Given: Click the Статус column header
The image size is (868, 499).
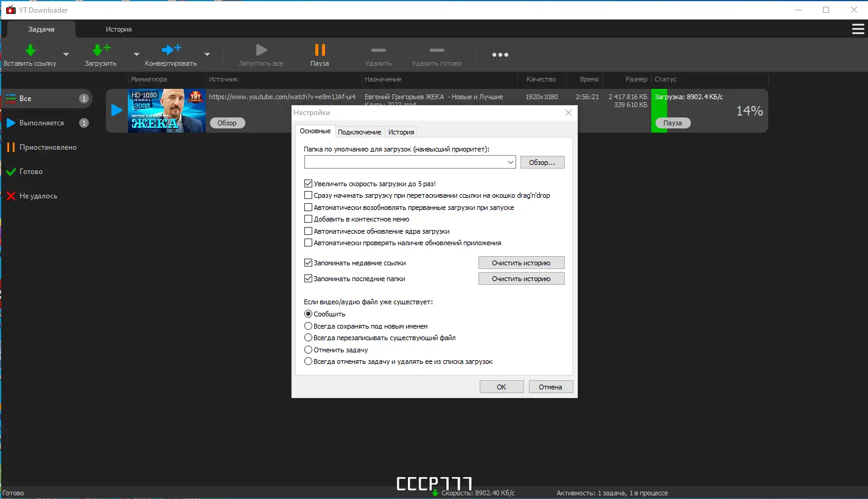Looking at the screenshot, I should coord(665,79).
